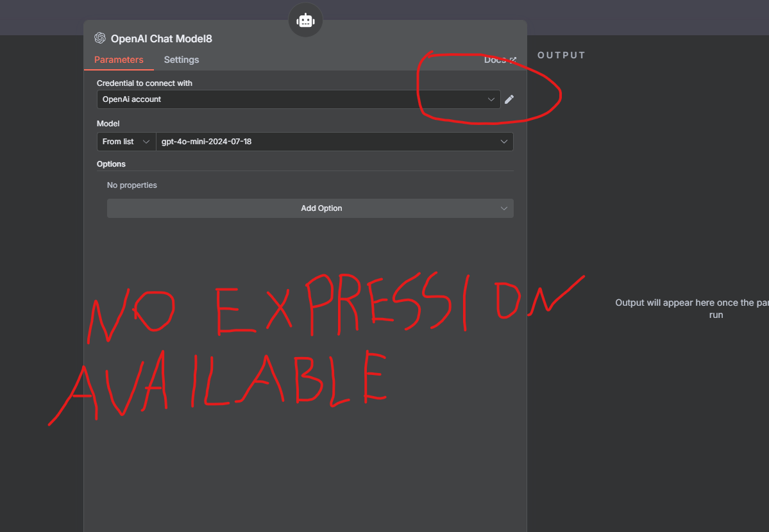Click the Options section label
Viewport: 769px width, 532px height.
(x=111, y=164)
